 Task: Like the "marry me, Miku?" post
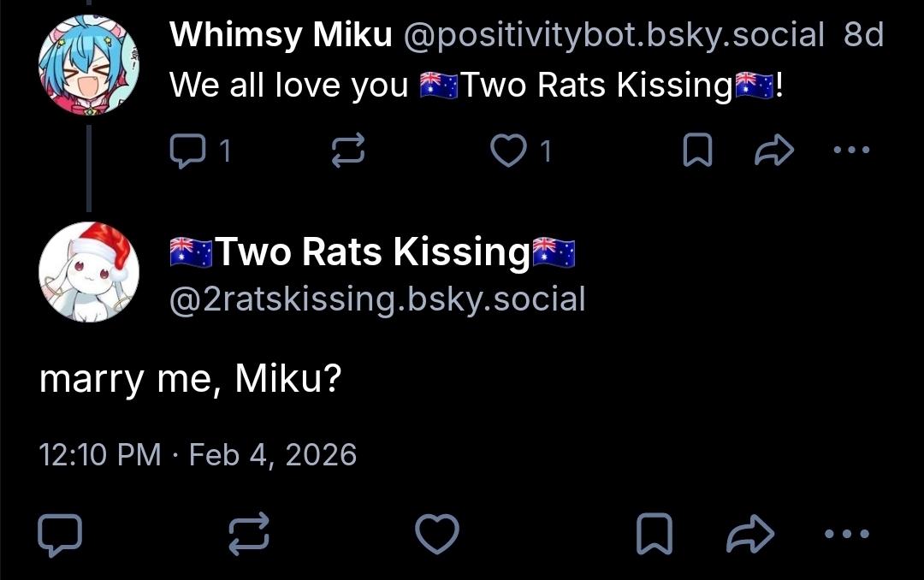[x=437, y=534]
